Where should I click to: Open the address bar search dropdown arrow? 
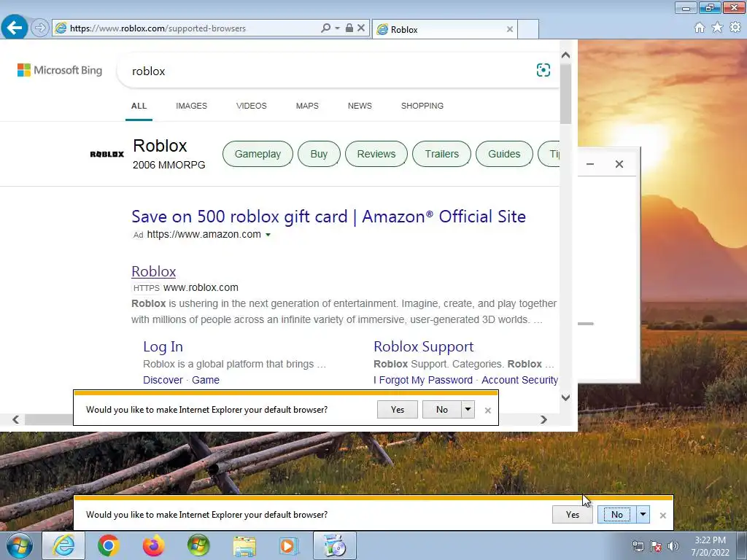[x=337, y=28]
